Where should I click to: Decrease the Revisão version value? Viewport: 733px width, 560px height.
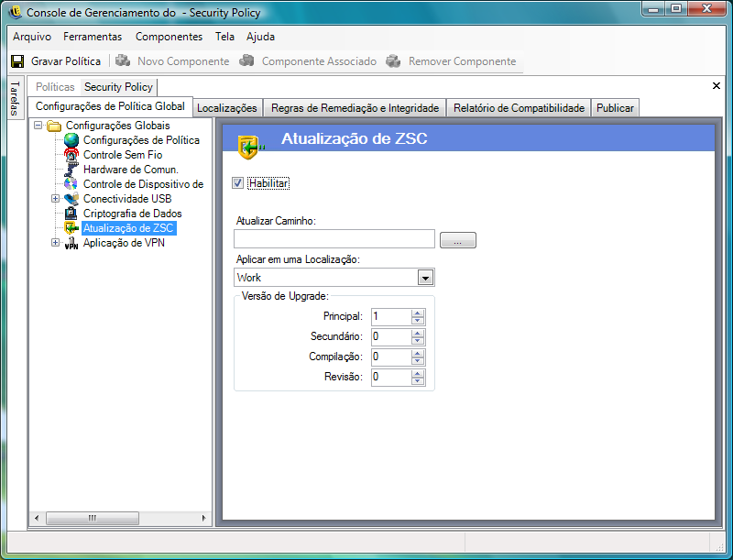pos(418,381)
